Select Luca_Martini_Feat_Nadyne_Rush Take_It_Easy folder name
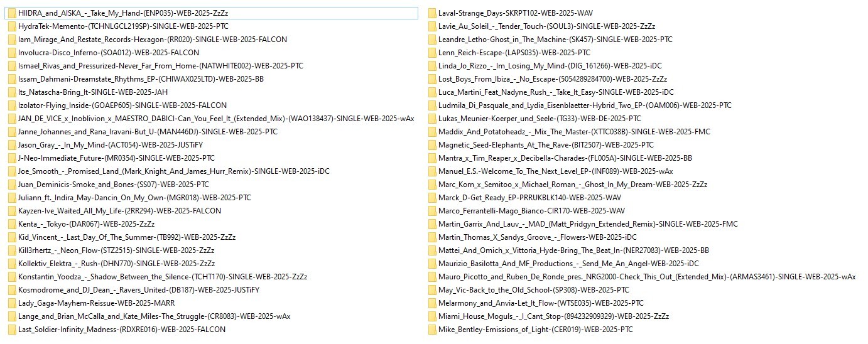Viewport: 868px width, 344px height. 556,92
